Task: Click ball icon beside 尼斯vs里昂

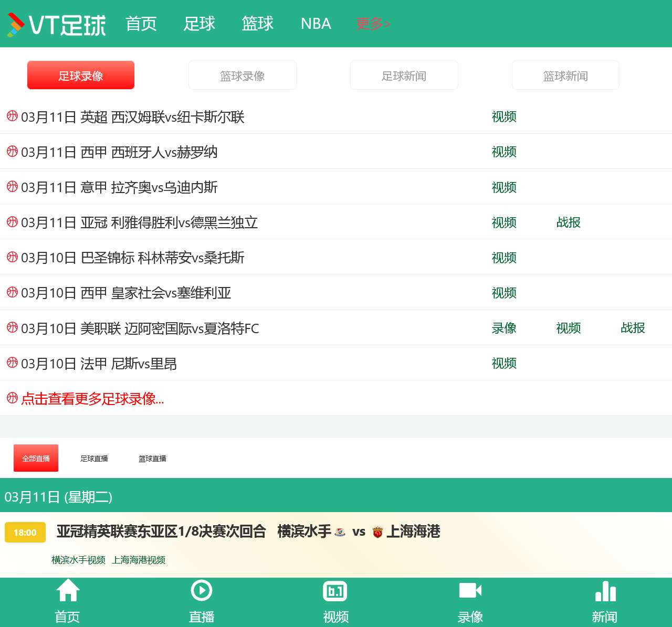Action: point(12,363)
